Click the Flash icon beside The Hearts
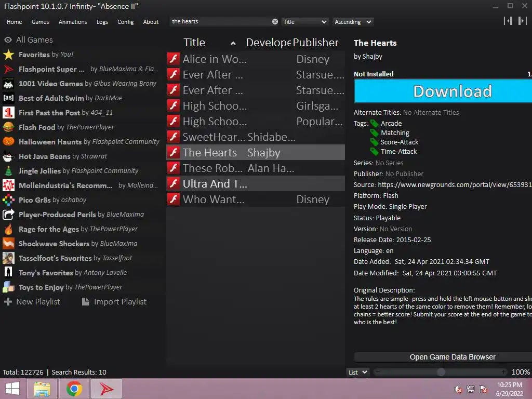532x399 pixels. coord(174,152)
